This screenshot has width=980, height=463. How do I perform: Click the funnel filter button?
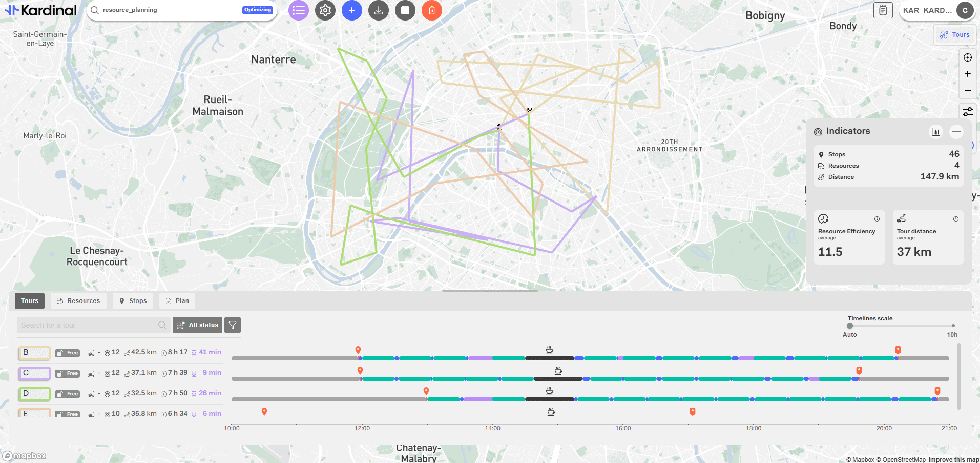[233, 325]
